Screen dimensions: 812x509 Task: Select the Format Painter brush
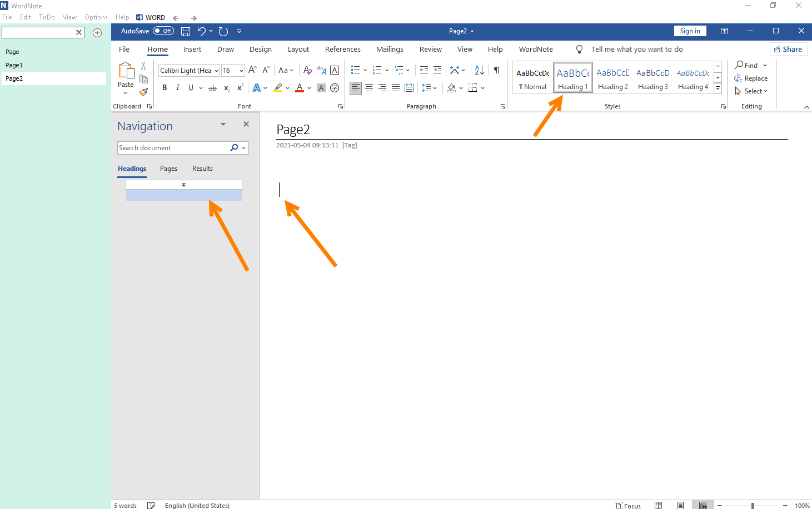(x=143, y=91)
